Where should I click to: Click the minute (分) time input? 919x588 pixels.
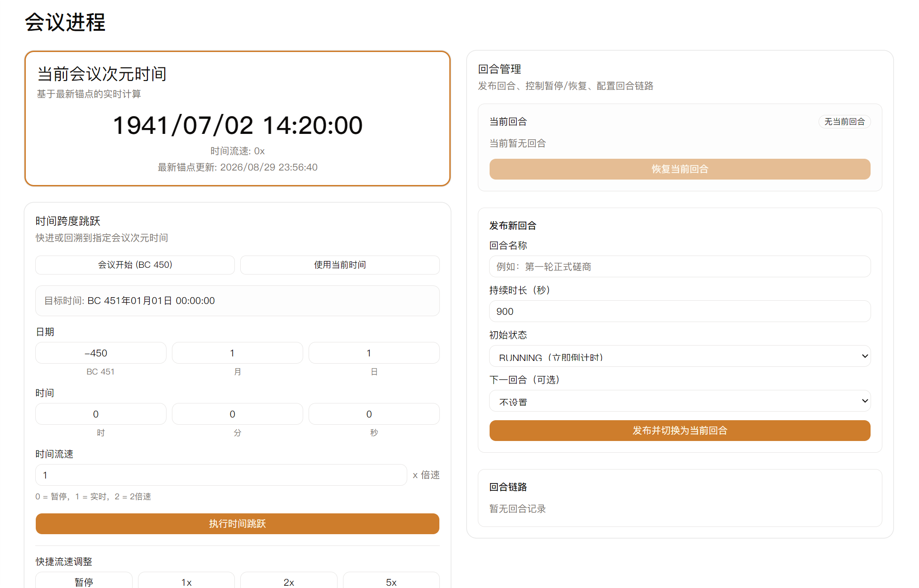(238, 414)
